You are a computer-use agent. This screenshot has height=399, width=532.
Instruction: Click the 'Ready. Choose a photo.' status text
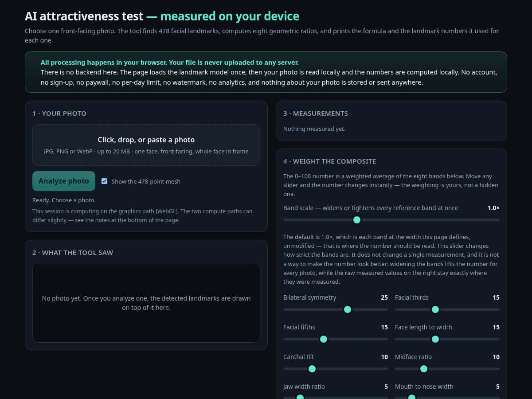[64, 200]
